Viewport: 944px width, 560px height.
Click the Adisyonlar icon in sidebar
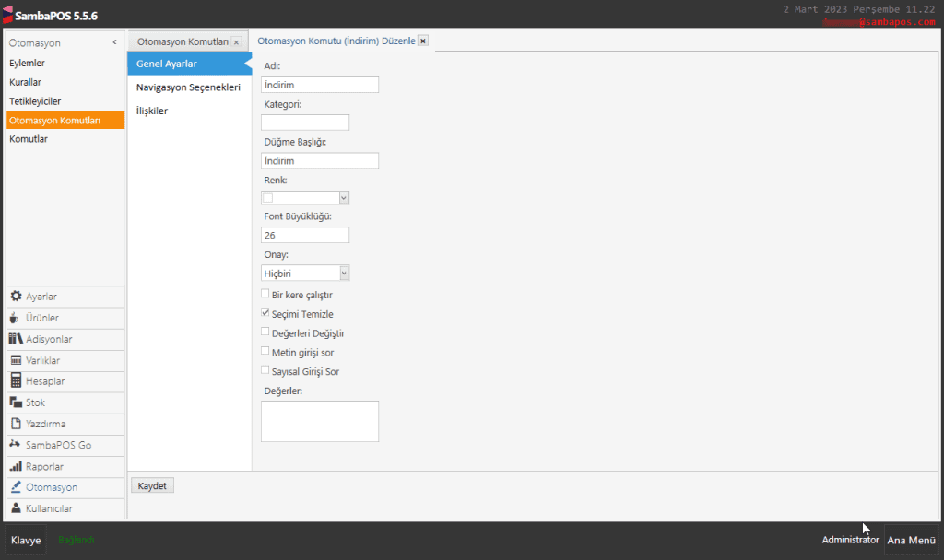point(16,339)
